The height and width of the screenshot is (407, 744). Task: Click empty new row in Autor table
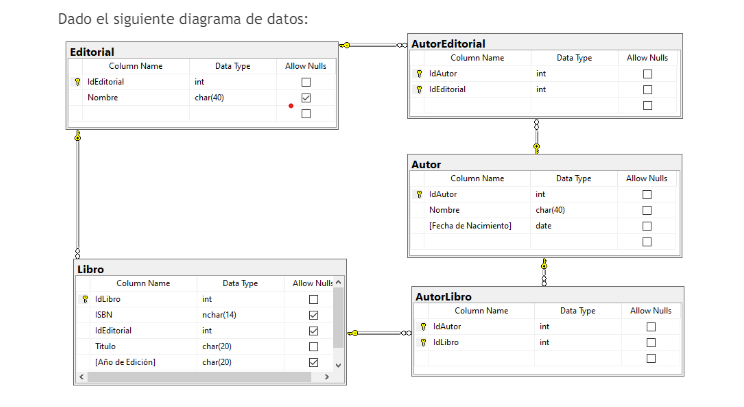tap(543, 242)
